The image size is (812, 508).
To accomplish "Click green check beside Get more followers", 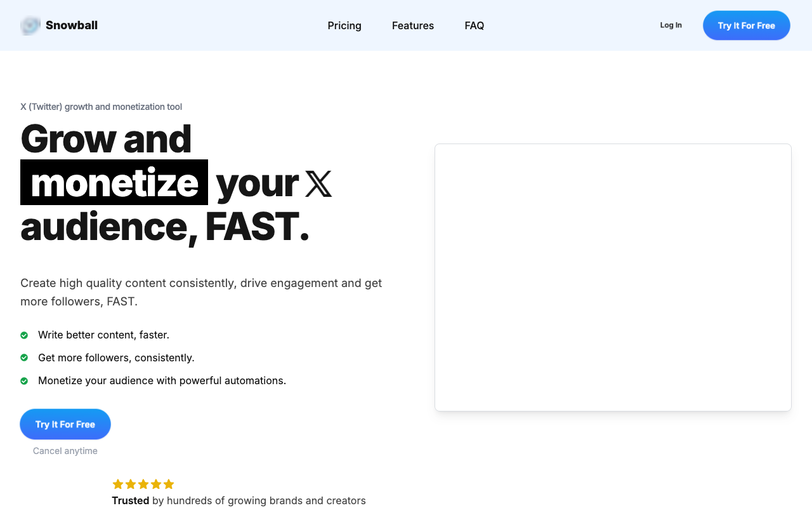I will [24, 358].
